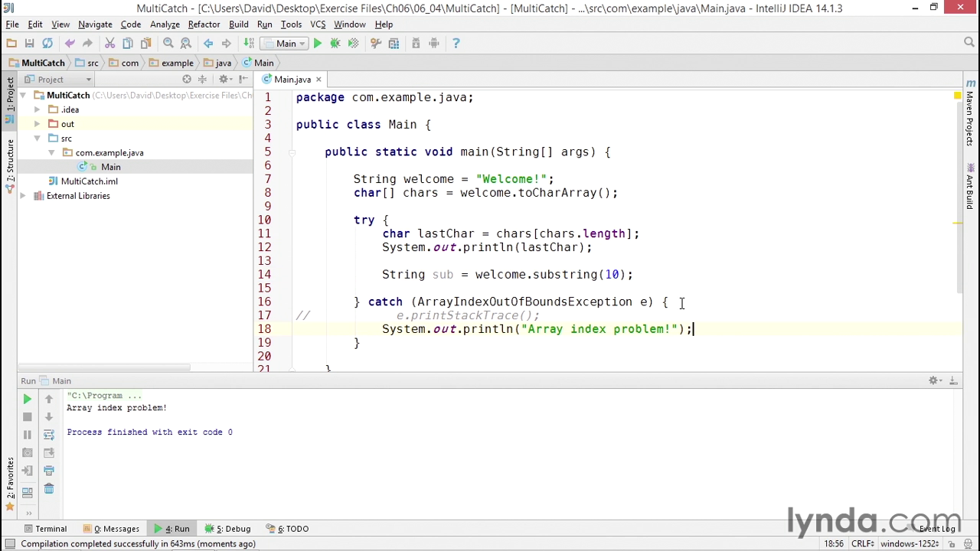Screen dimensions: 980x551
Task: Collapse the src folder
Action: 37,139
